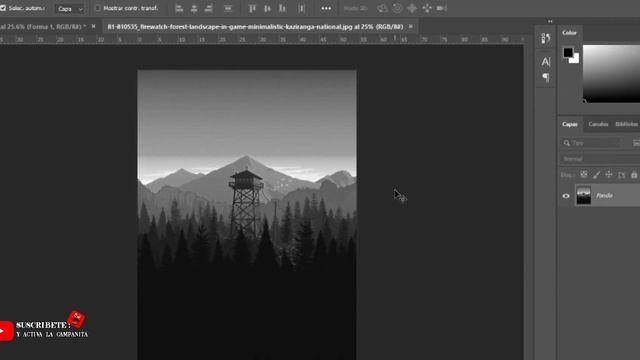Click lock transparent pixels icon

[584, 175]
